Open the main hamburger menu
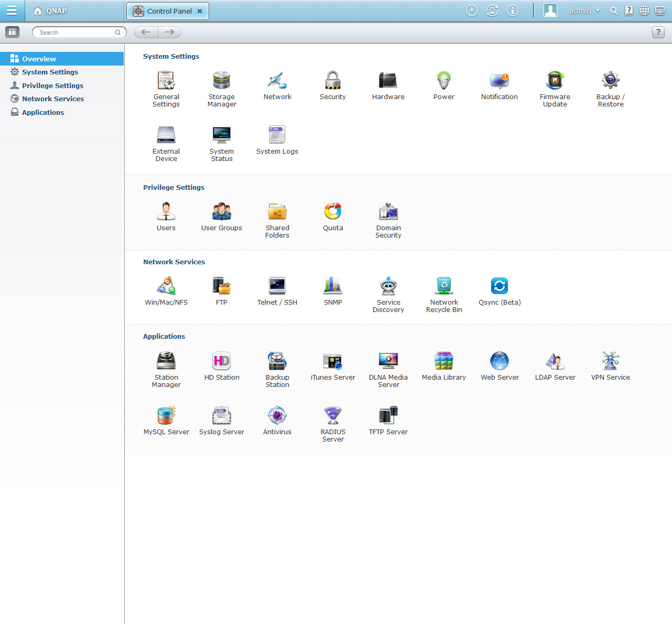 pos(12,11)
